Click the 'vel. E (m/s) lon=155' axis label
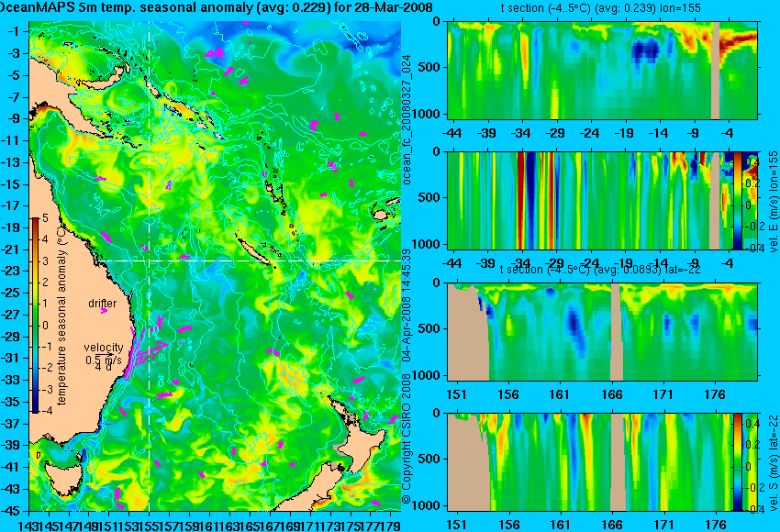 point(774,202)
